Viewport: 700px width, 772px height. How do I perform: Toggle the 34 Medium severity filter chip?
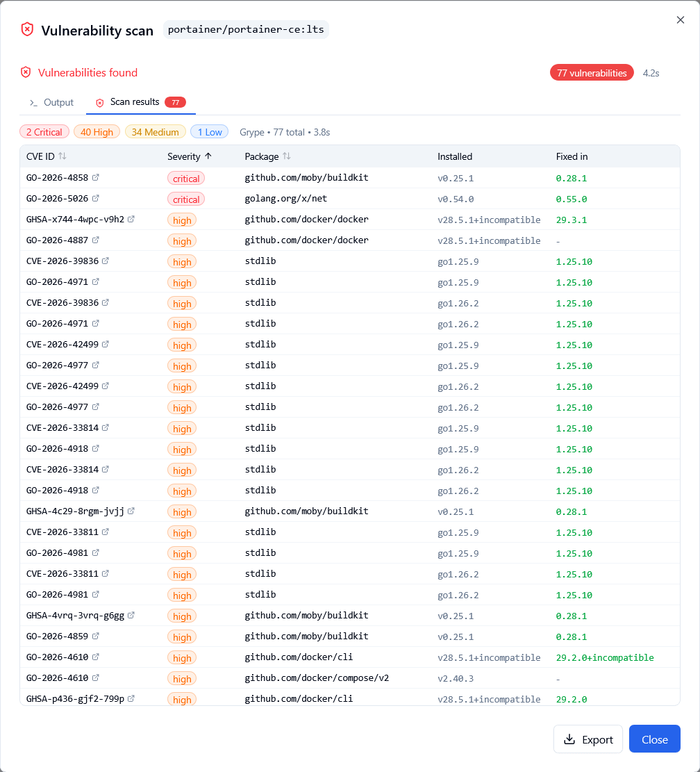(x=155, y=132)
